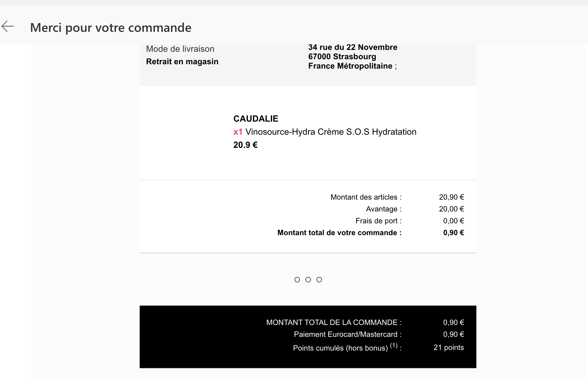Screen dimensions: 588x378
Task: Click the Avantage amount 20,00 €
Action: [x=451, y=209]
